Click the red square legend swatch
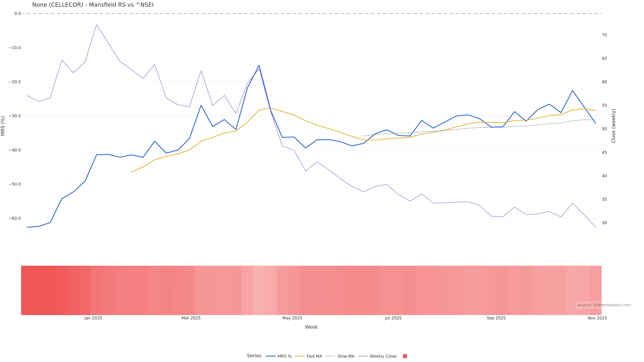Screen dimensions: 644x362 (405, 356)
